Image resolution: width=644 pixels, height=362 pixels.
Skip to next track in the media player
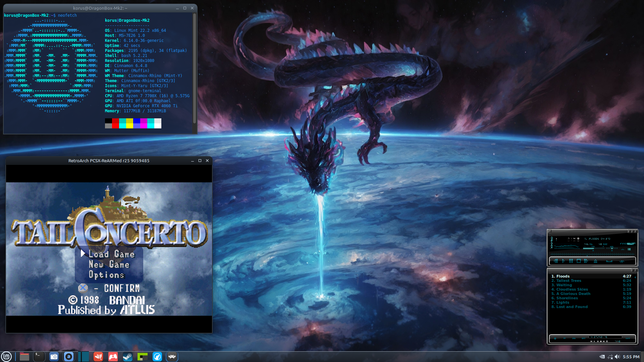click(586, 261)
